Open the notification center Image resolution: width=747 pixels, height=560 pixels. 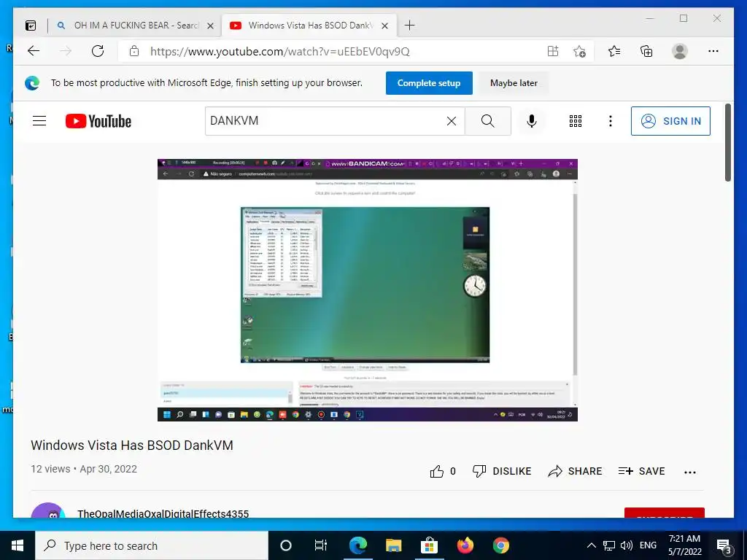724,545
